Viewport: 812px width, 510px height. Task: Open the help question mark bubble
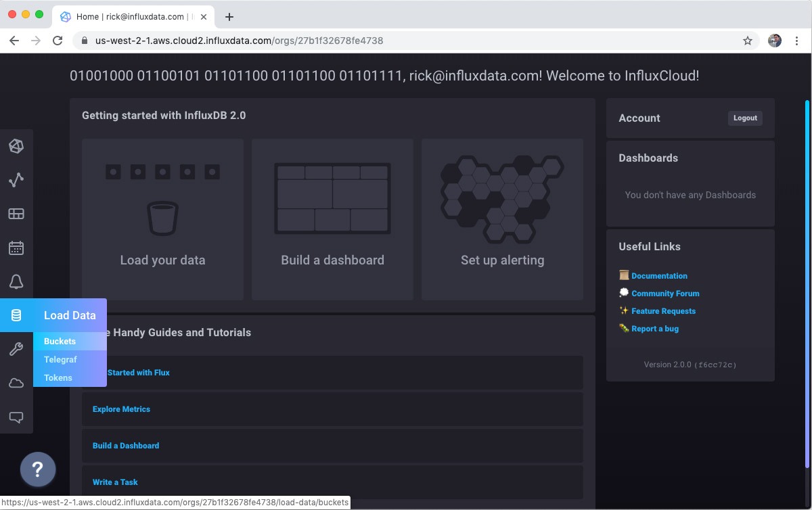(x=38, y=469)
